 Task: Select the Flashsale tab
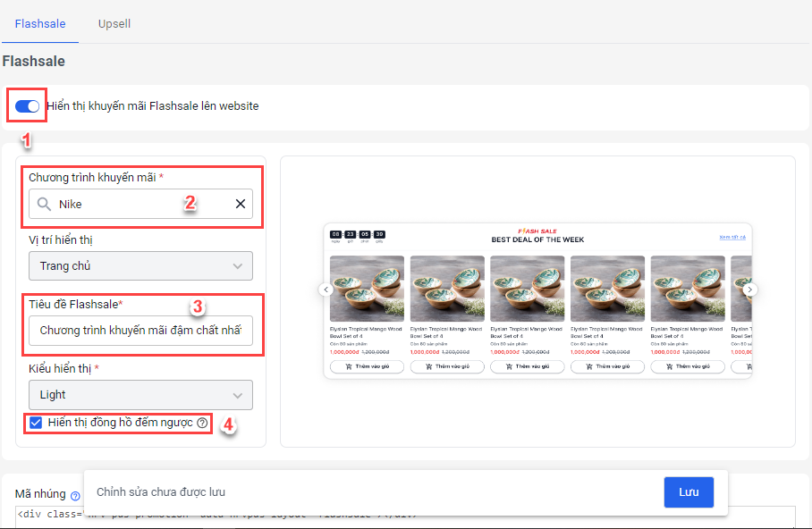coord(40,24)
